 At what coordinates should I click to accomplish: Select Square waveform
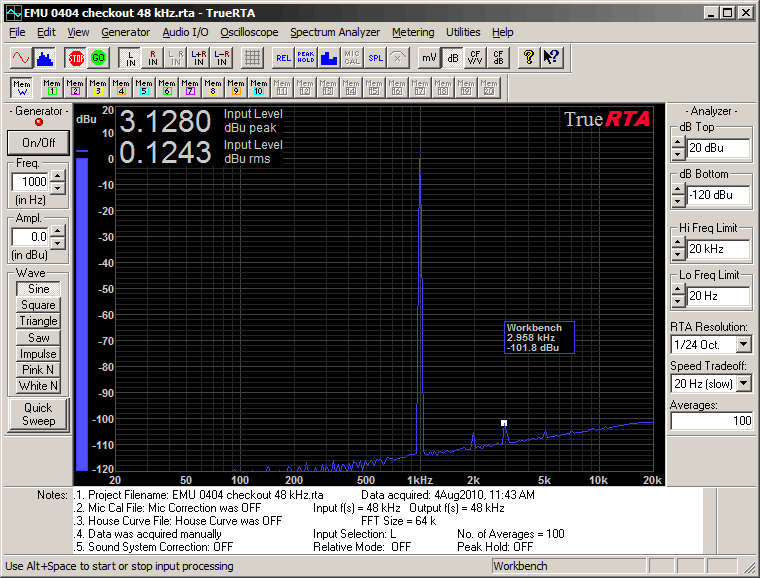(x=38, y=305)
